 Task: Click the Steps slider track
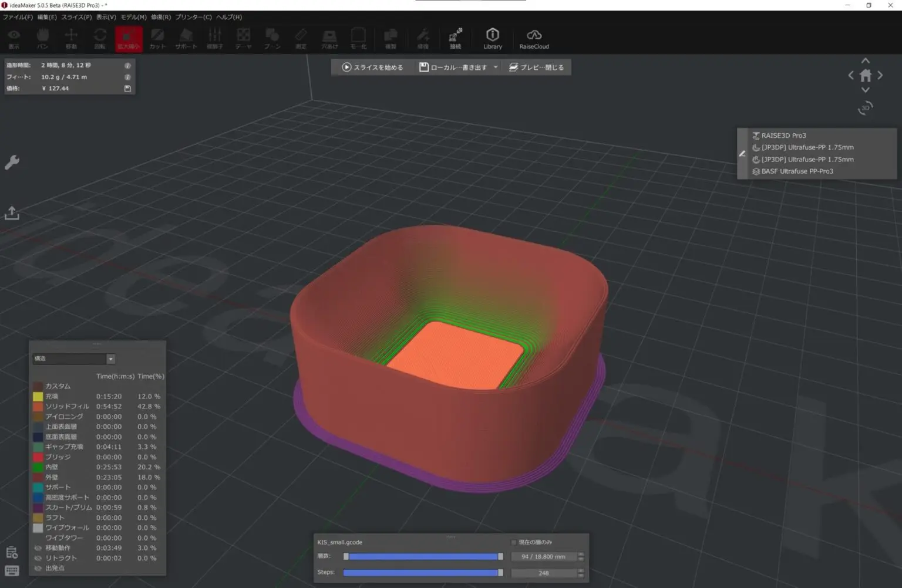422,573
